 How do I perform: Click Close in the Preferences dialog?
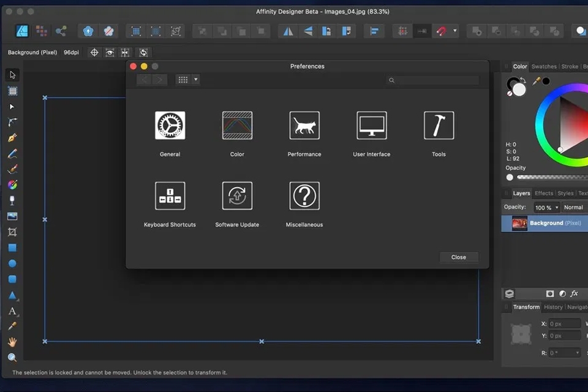click(458, 257)
